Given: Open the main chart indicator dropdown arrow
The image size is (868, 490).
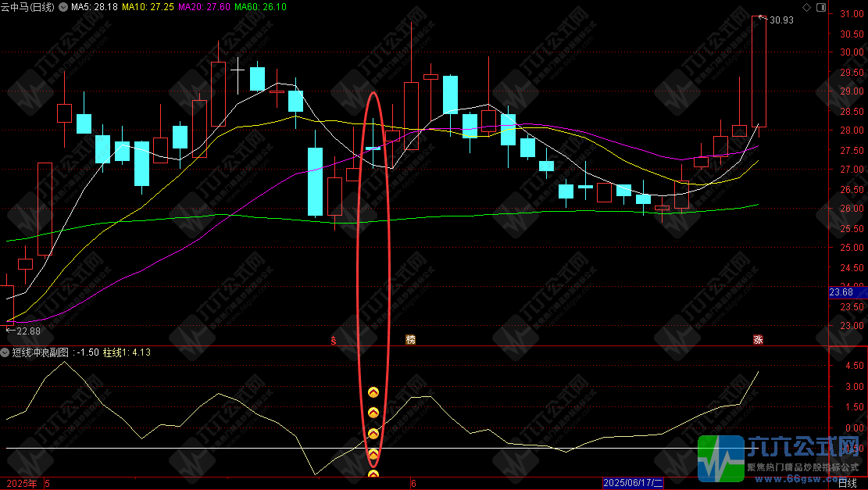Looking at the screenshot, I should coord(63,7).
